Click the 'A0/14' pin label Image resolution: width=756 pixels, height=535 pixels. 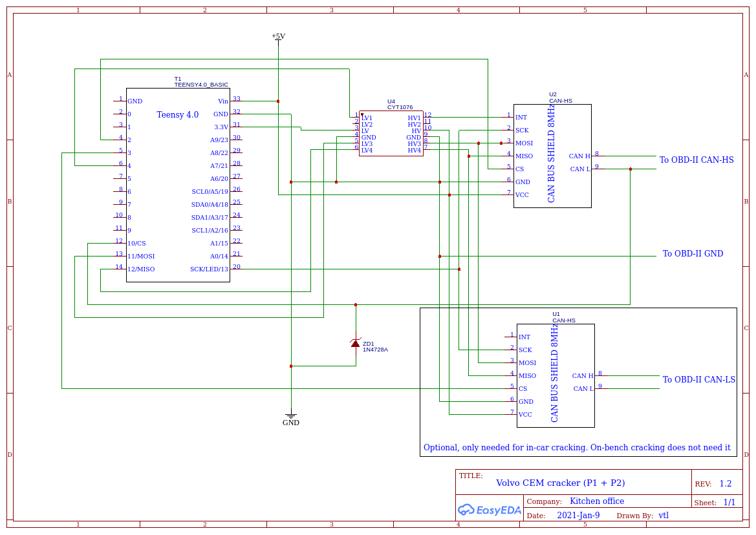coord(219,257)
